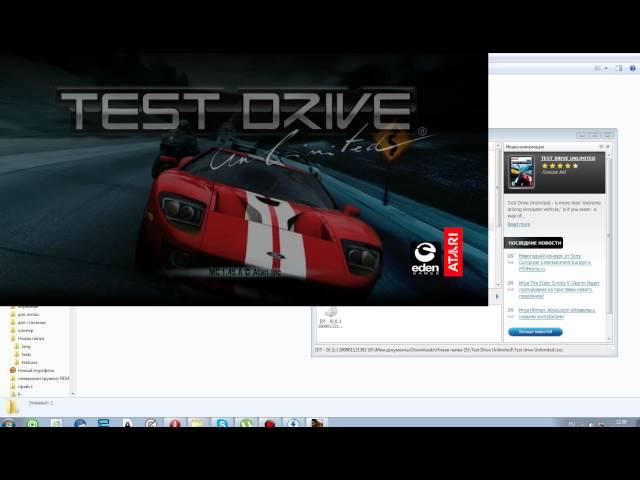Open the red record-circle taskbar icon
The image size is (640, 480).
point(270,423)
